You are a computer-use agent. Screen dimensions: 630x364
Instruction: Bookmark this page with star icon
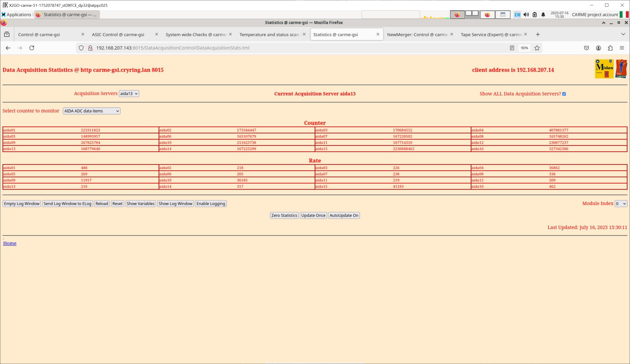(x=537, y=48)
